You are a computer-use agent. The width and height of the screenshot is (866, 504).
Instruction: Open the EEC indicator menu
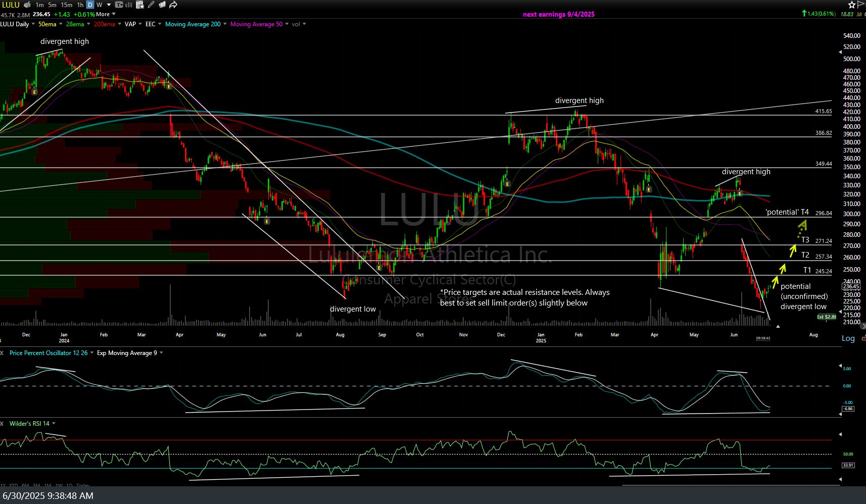point(160,24)
